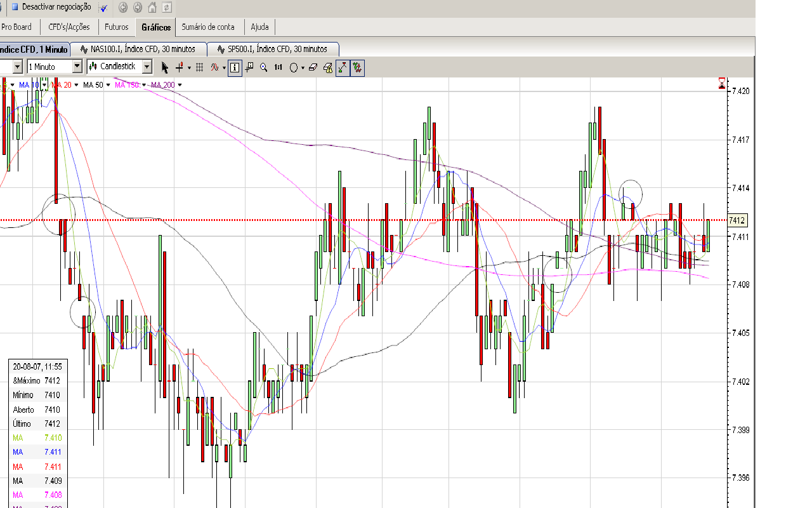Click the MA 20 indicator label
The height and width of the screenshot is (508, 812).
(62, 84)
